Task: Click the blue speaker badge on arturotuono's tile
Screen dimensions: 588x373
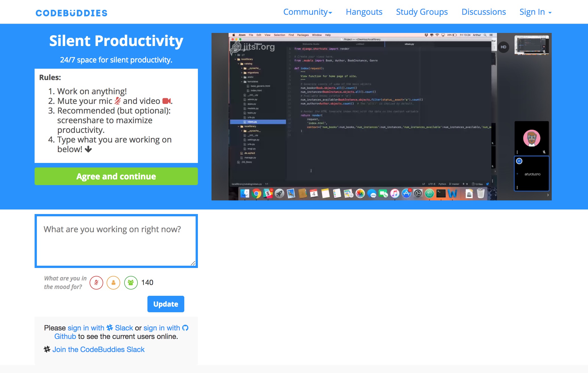Action: click(x=519, y=161)
